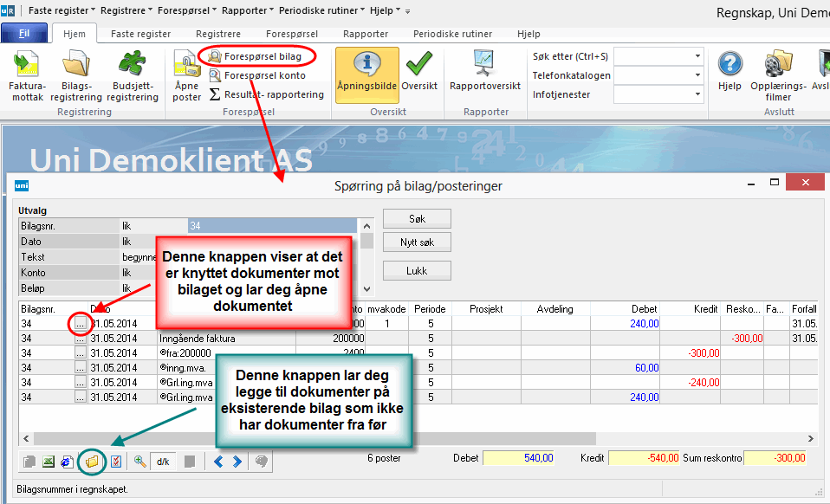The height and width of the screenshot is (504, 830).
Task: Click the uni icon in query window
Action: click(x=22, y=185)
